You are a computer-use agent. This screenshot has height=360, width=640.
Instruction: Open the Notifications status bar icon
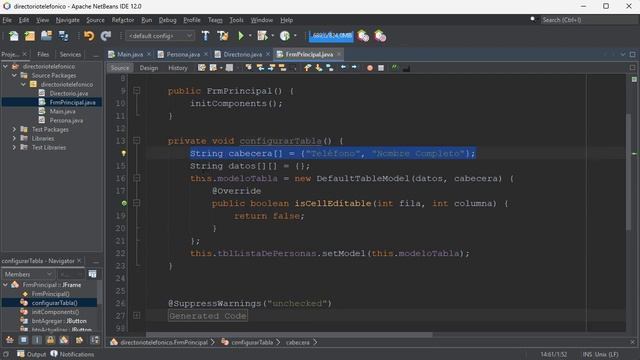pos(72,354)
